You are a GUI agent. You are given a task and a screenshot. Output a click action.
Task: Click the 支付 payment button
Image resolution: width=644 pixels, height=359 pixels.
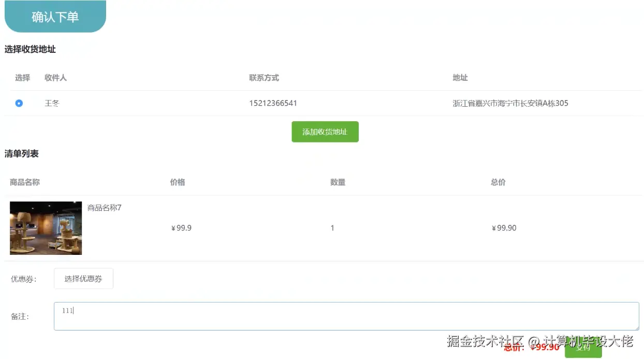(584, 348)
